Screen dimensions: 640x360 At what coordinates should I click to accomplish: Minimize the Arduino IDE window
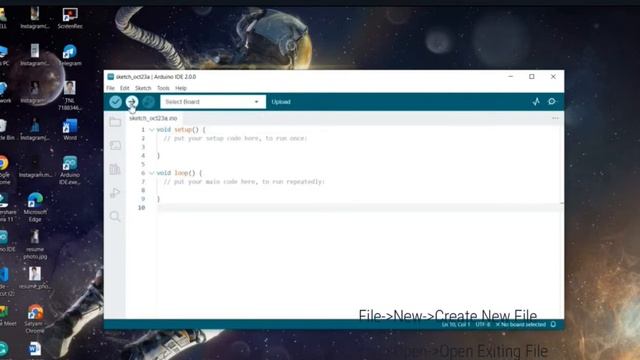(x=511, y=77)
